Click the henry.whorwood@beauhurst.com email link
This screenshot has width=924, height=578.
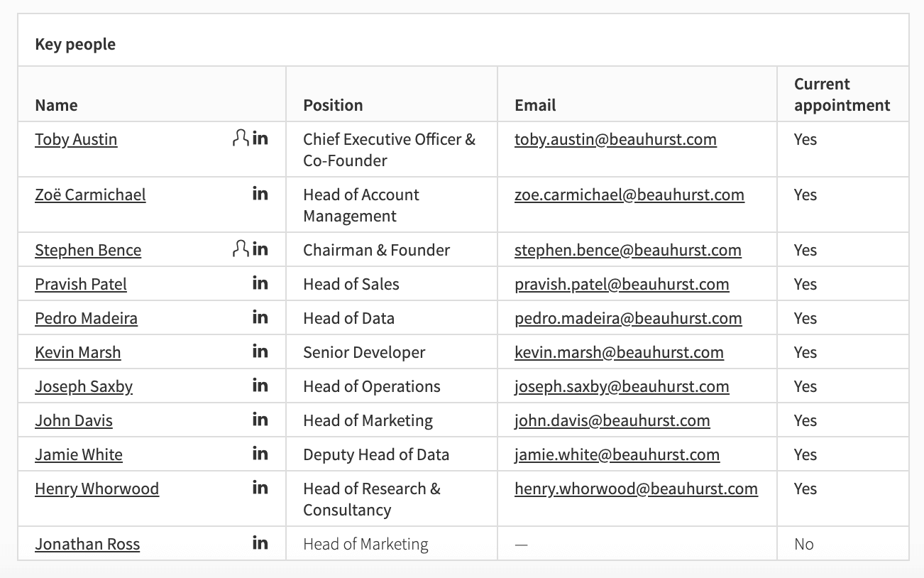[x=636, y=489]
